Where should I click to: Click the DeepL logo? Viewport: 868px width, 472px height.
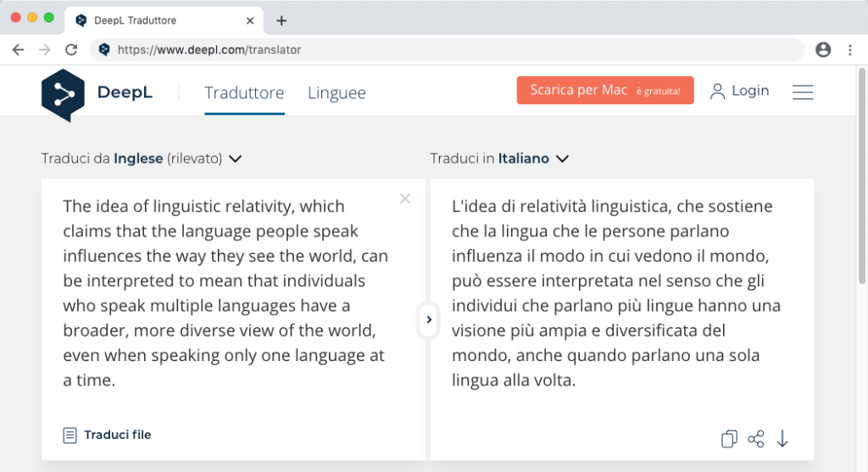97,95
